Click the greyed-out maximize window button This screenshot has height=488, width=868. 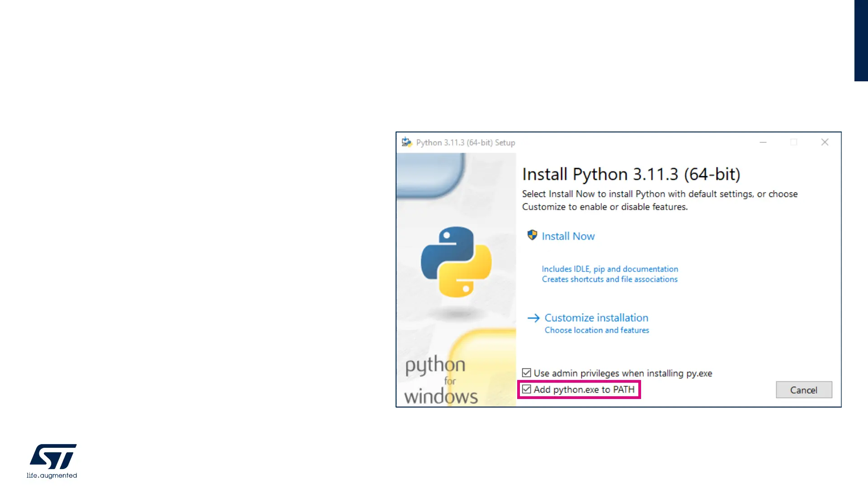tap(793, 142)
